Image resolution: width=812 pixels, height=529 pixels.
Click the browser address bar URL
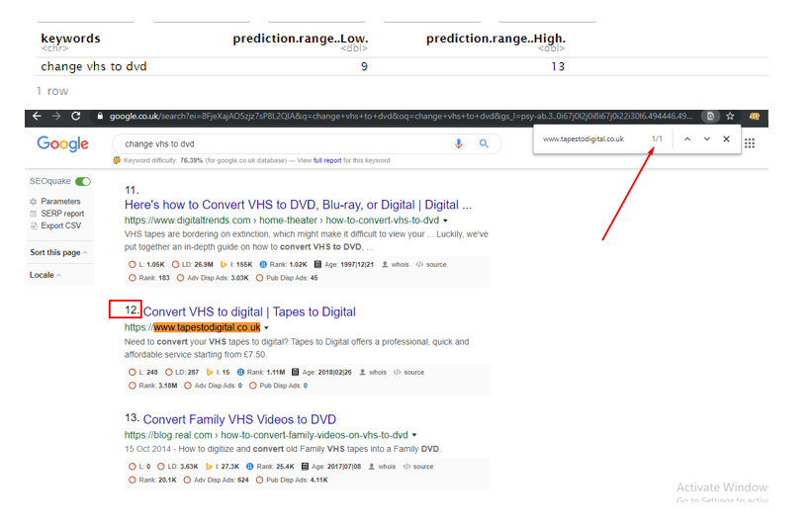click(401, 116)
